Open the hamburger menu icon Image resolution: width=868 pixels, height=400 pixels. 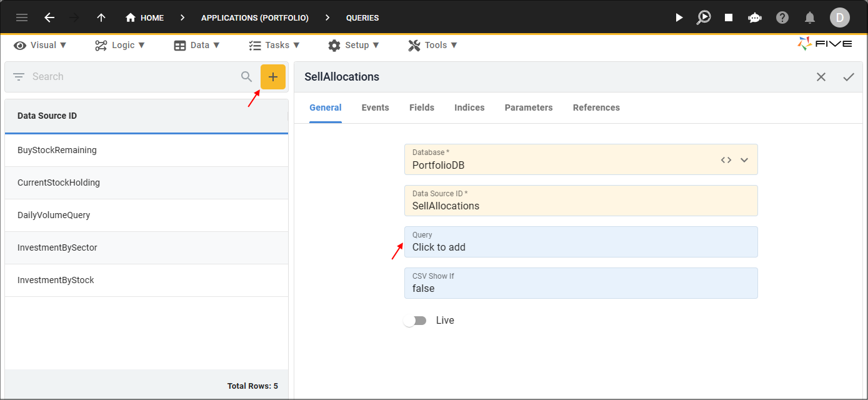[x=22, y=17]
